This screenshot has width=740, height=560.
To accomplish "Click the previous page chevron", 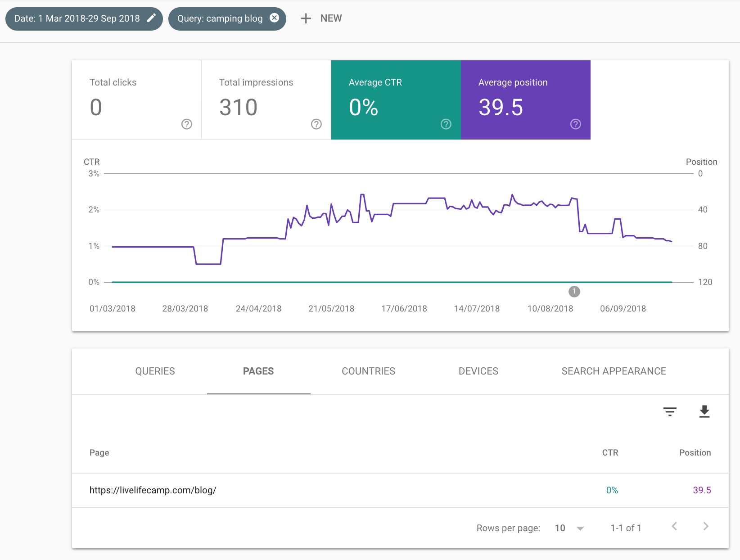I will (674, 526).
